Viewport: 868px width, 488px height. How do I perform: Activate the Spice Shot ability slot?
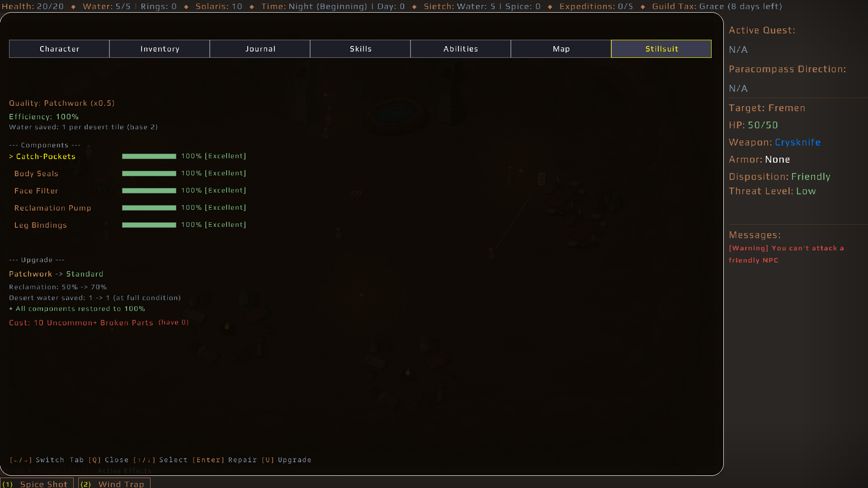pos(37,483)
